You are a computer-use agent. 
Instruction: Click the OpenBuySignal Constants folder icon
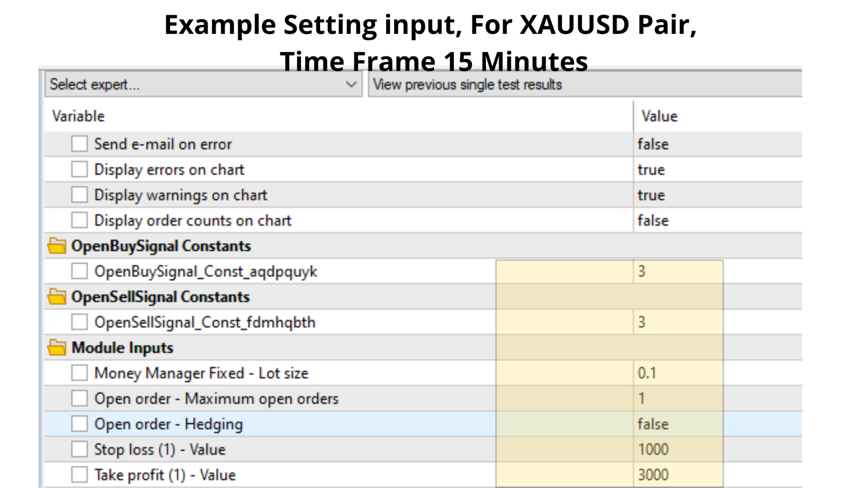(x=57, y=246)
